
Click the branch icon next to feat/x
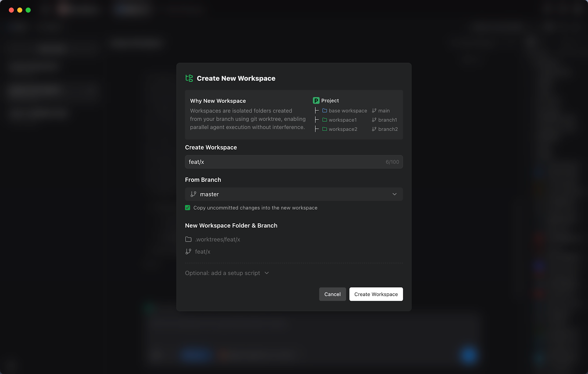pyautogui.click(x=189, y=252)
